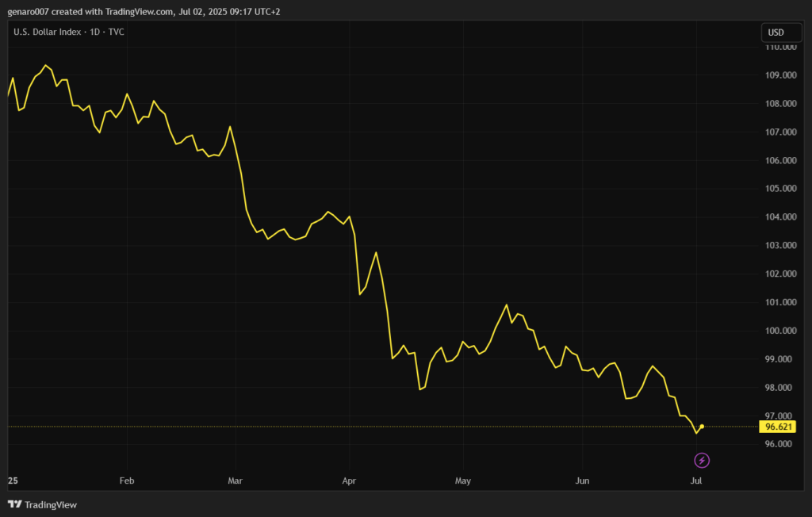The height and width of the screenshot is (517, 812).
Task: Click the genaro007 created with TradingView.com header
Action: 144,11
